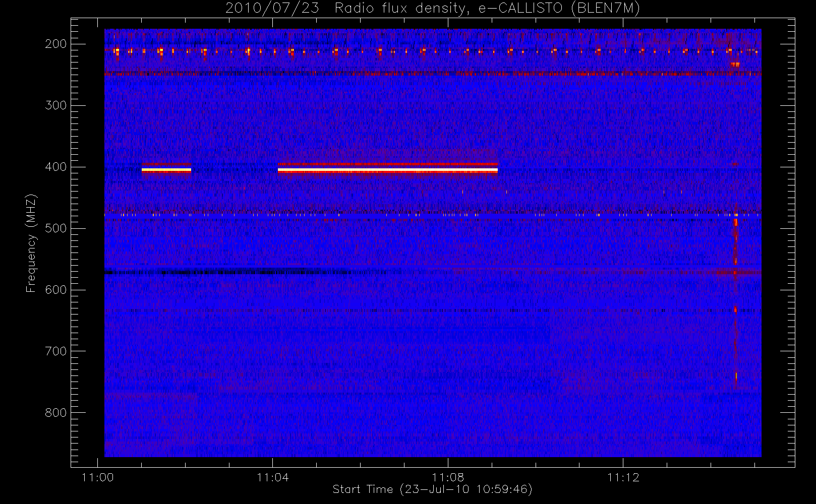Viewport: 816px width, 504px height.
Task: Click the 300 frequency tick label
Action: 56,105
